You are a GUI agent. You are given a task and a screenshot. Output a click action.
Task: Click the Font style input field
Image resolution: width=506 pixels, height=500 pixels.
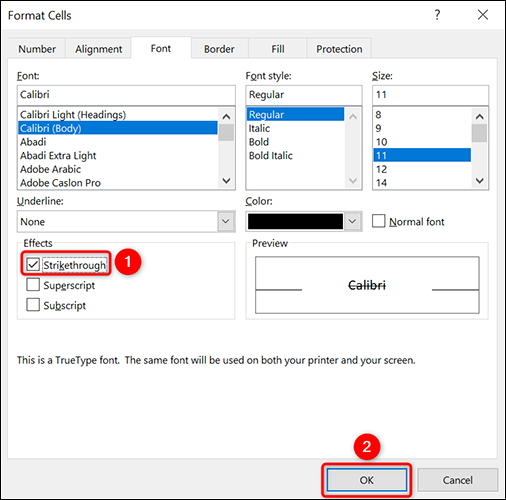point(304,95)
